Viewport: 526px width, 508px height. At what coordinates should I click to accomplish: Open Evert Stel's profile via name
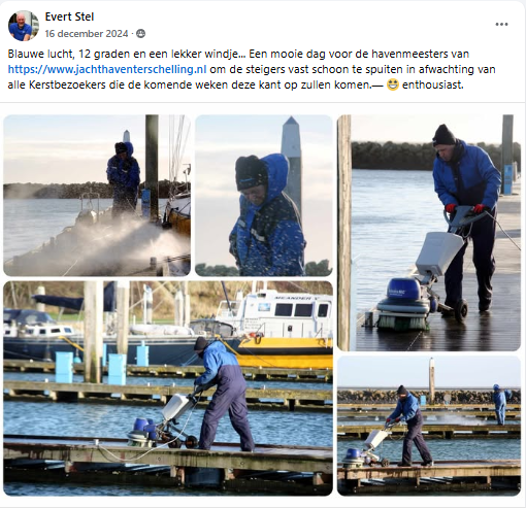(69, 17)
